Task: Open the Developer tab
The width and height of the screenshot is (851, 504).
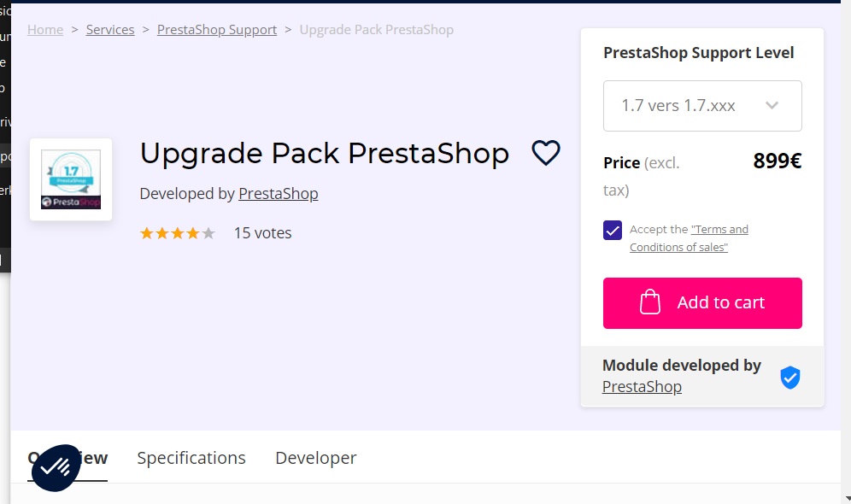Action: click(x=315, y=458)
